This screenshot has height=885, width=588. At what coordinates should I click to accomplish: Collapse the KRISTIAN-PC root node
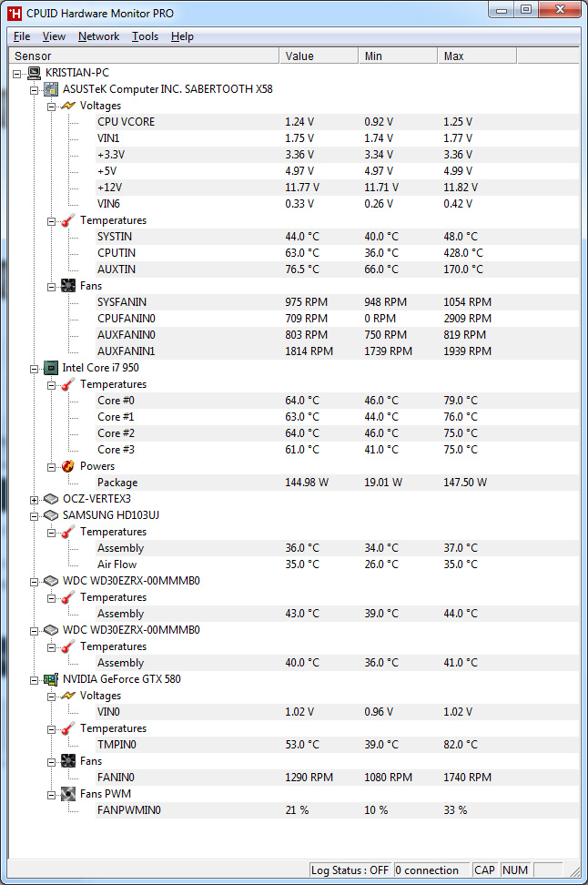pyautogui.click(x=17, y=74)
